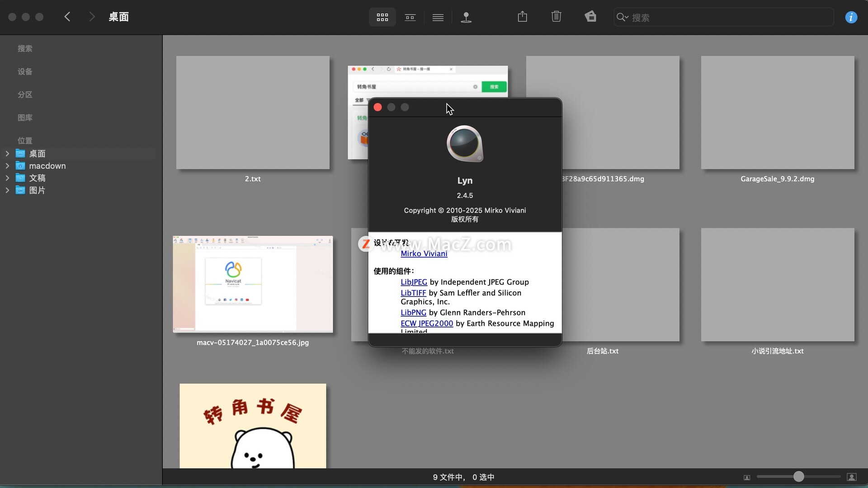Screen dimensions: 868x488
Task: Select 桌面 in the sidebar
Action: pos(37,154)
